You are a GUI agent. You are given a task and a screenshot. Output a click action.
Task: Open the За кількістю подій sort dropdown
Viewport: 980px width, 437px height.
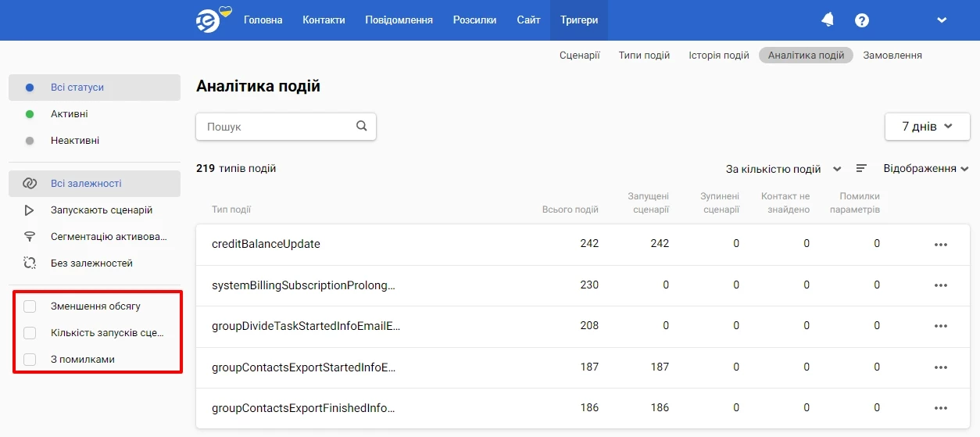(783, 169)
